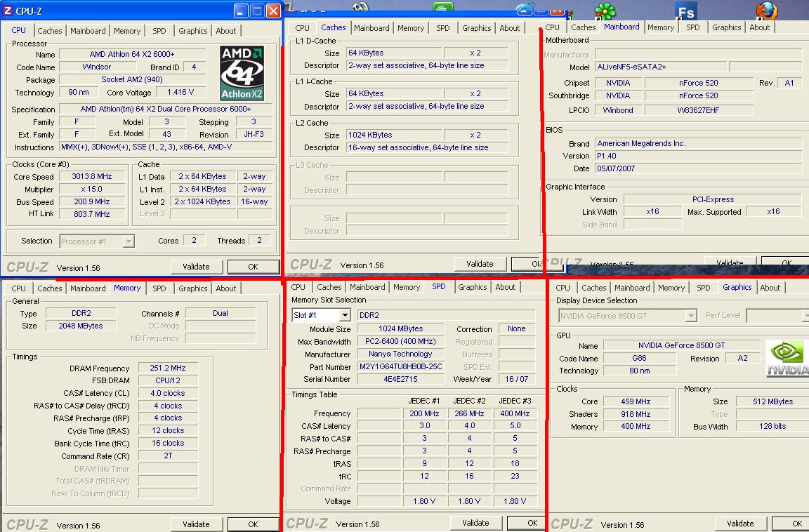
Task: Click OK in the Processor window
Action: point(253,267)
